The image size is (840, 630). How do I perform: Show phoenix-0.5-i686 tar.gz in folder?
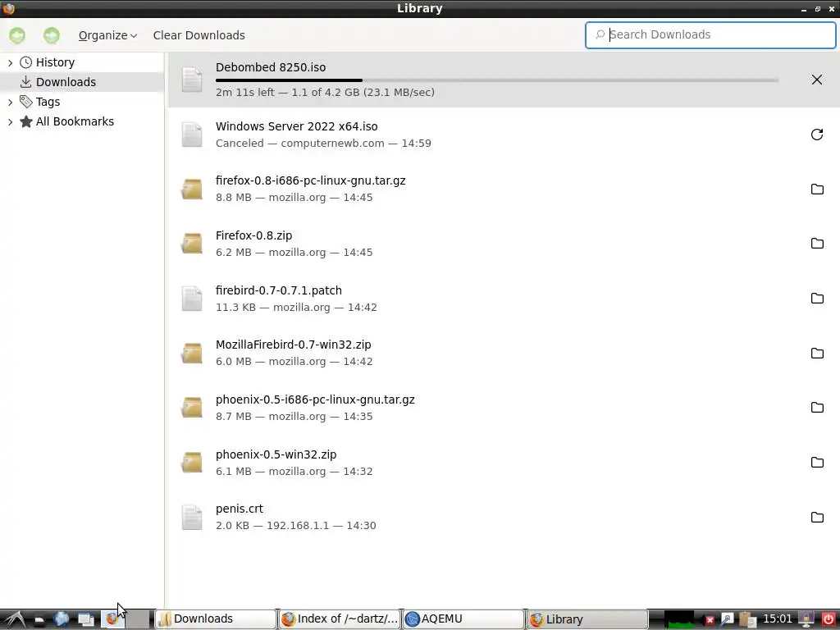point(817,408)
